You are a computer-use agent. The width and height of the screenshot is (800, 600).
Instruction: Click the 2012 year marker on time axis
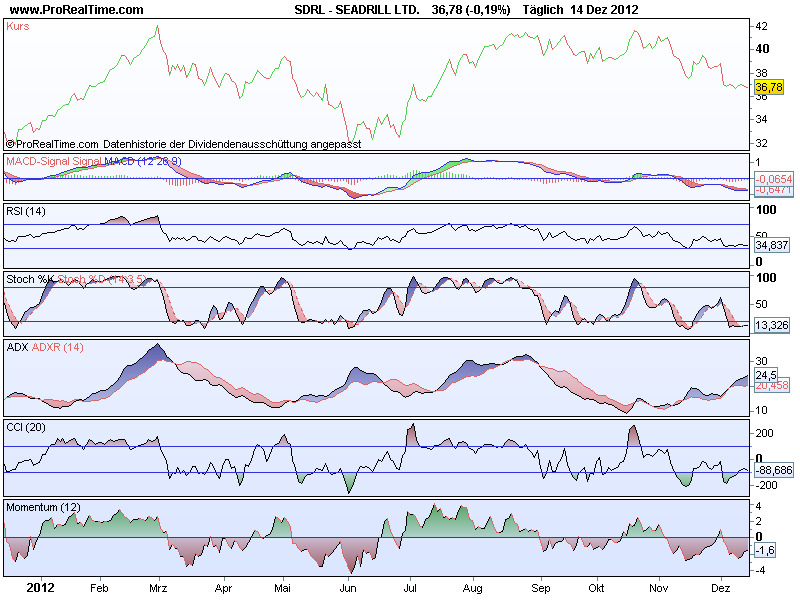(40, 588)
